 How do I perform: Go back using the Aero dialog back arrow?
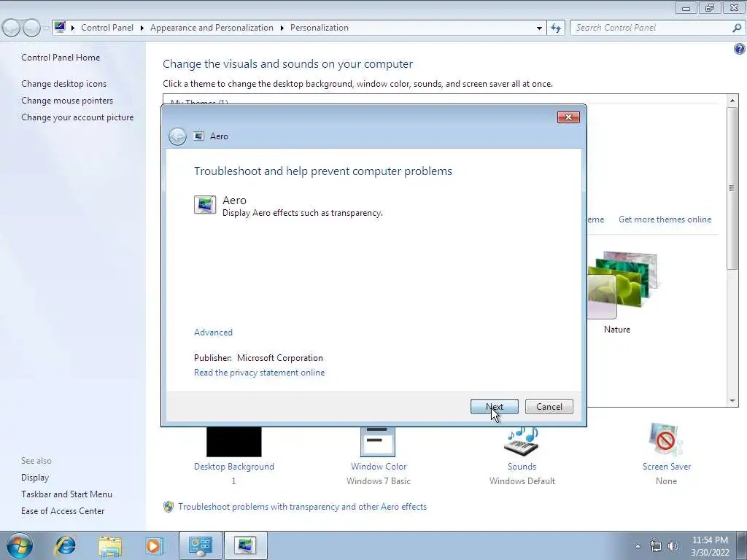177,136
